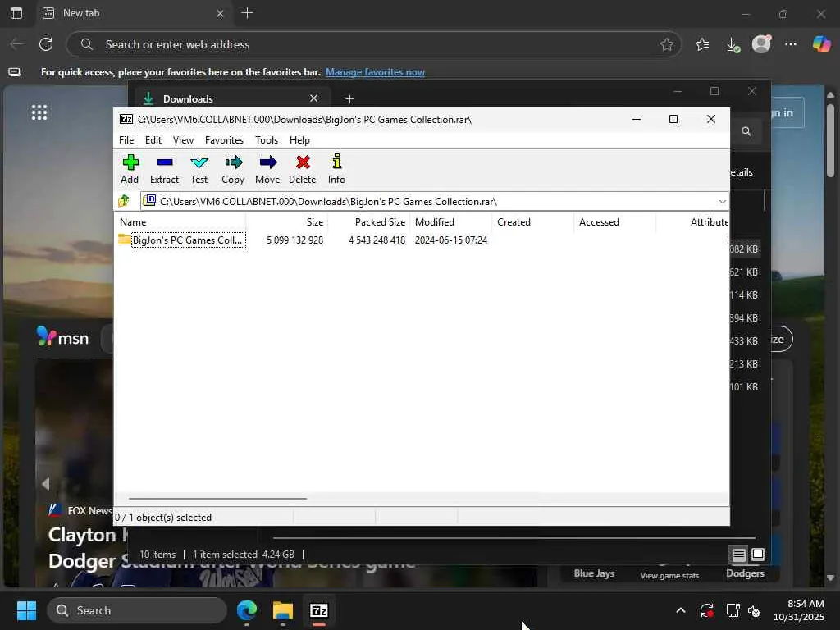840x630 pixels.
Task: Open the Edge downloads icon
Action: tap(733, 44)
